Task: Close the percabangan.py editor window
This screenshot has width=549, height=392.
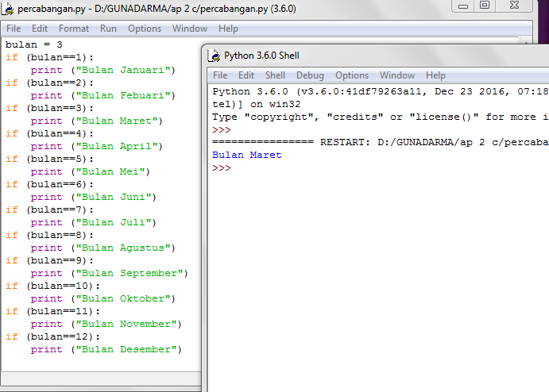Action: tap(514, 6)
